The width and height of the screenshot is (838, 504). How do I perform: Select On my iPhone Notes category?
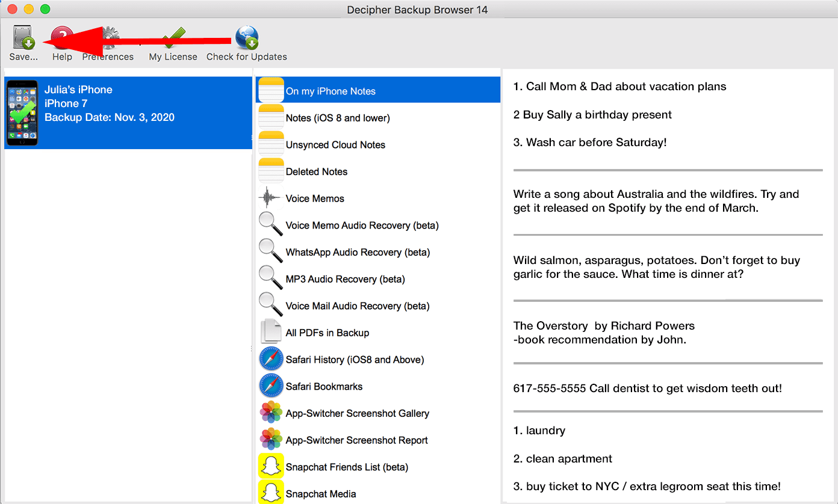(331, 91)
